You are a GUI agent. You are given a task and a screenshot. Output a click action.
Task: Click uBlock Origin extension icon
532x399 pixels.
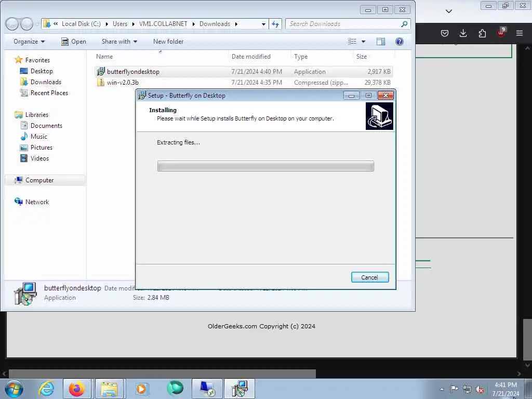point(501,33)
